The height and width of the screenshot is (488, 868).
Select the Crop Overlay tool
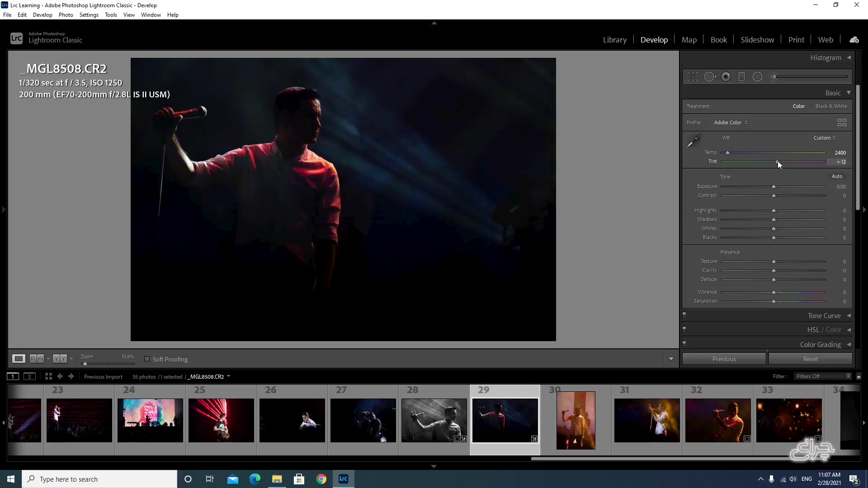click(x=693, y=77)
